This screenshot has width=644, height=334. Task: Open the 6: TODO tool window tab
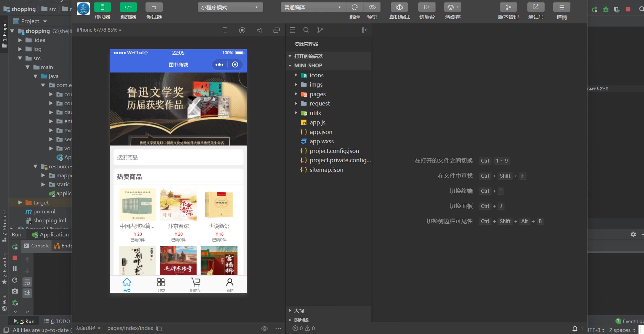click(57, 321)
